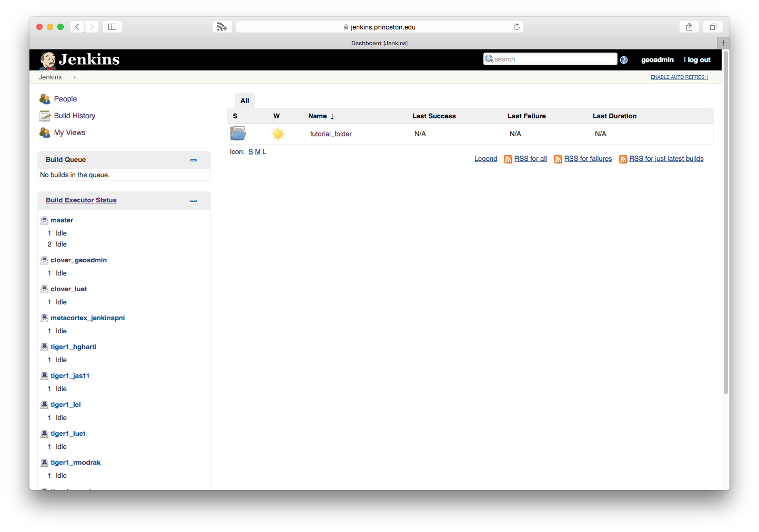Go forward with Safari forward arrow

point(92,27)
